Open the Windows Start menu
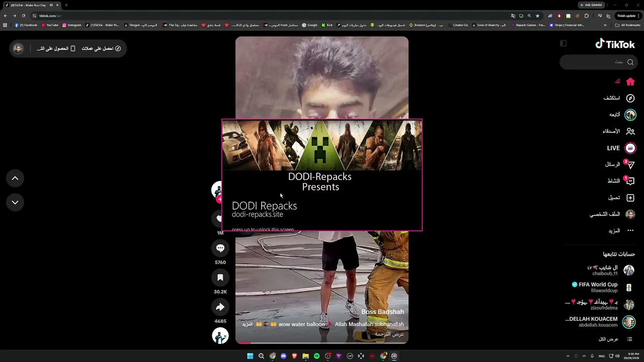 coord(250,356)
